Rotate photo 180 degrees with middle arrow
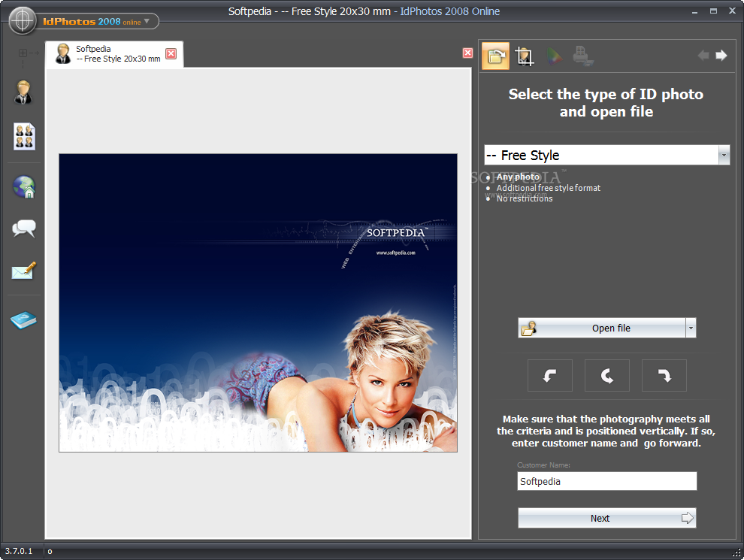Image resolution: width=744 pixels, height=560 pixels. pyautogui.click(x=607, y=375)
